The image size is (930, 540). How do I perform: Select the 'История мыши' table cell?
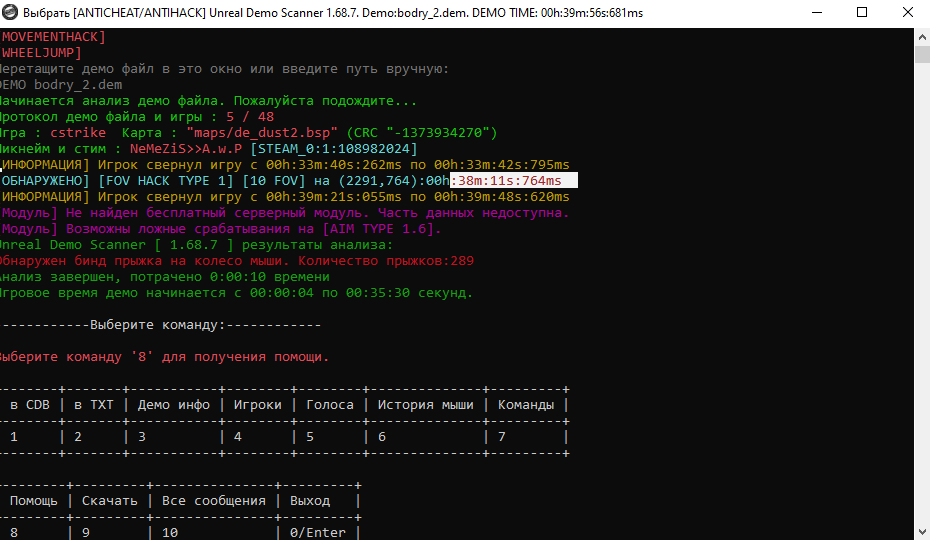click(426, 405)
